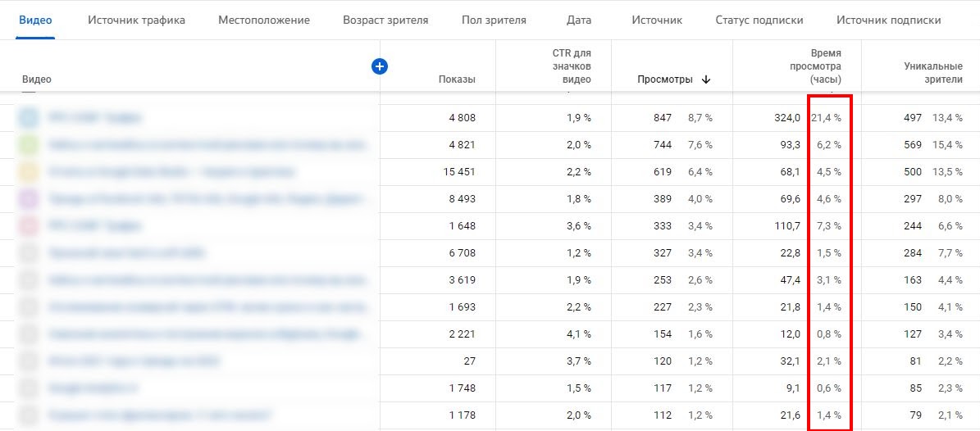The image size is (980, 431).
Task: Open the Источник подписки tab
Action: coord(888,20)
